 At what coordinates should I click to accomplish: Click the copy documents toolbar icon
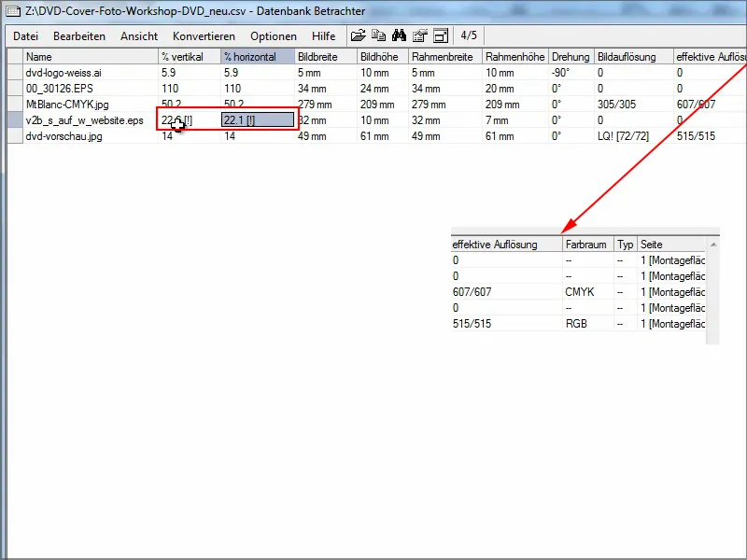pyautogui.click(x=379, y=35)
